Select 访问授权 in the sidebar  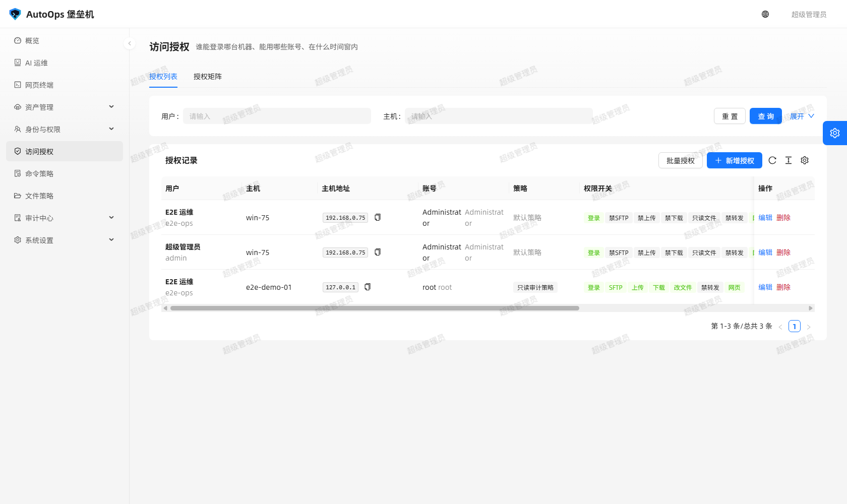(65, 152)
